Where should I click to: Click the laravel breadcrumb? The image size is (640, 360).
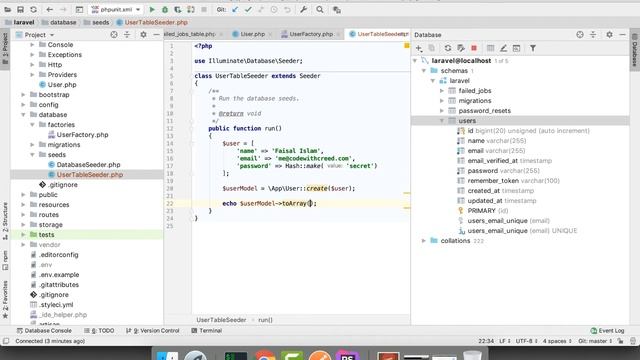click(19, 22)
